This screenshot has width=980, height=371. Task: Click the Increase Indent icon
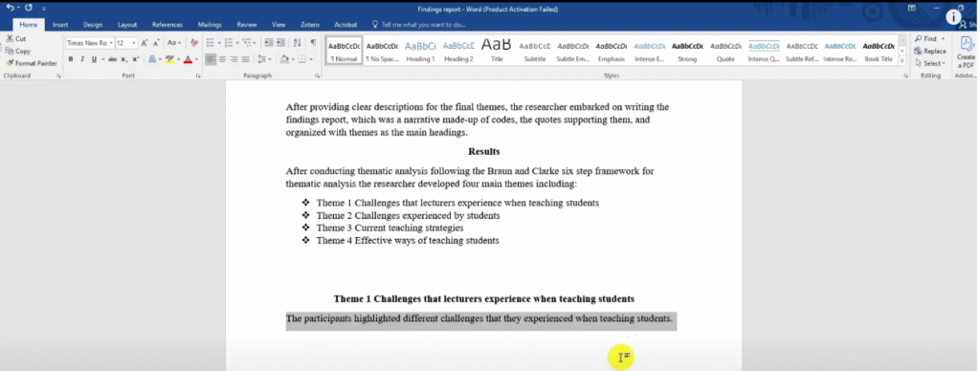280,43
